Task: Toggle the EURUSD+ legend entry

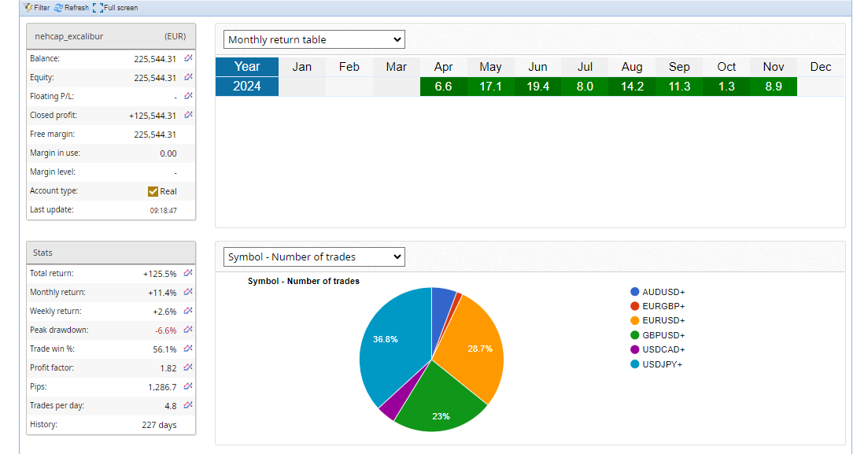Action: point(657,320)
